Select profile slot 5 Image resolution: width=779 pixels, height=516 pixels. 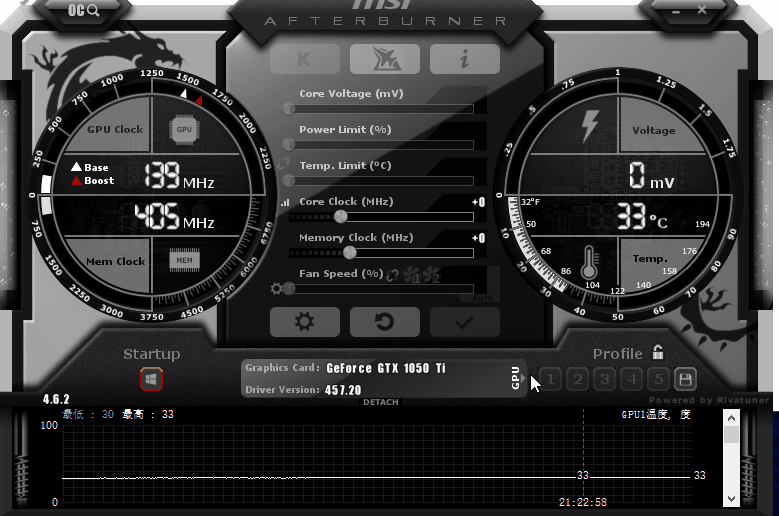coord(658,379)
